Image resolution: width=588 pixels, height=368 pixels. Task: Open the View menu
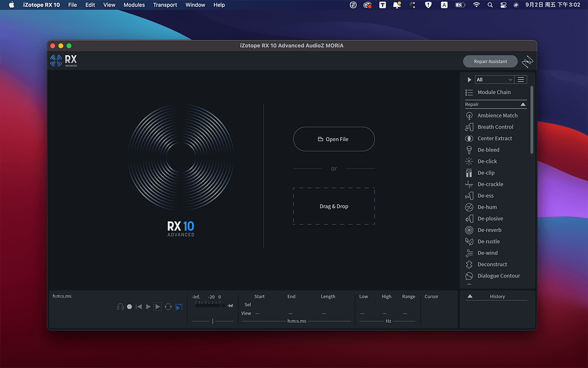pos(109,5)
